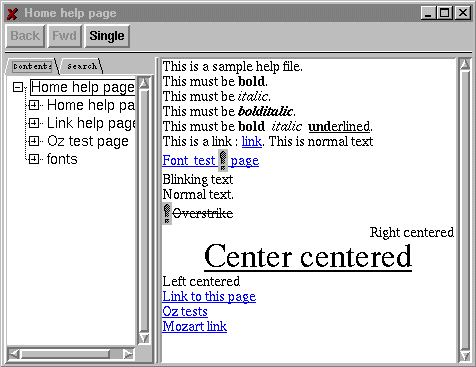The height and width of the screenshot is (367, 476).
Task: Expand the child Home help pa node
Action: pyautogui.click(x=34, y=106)
